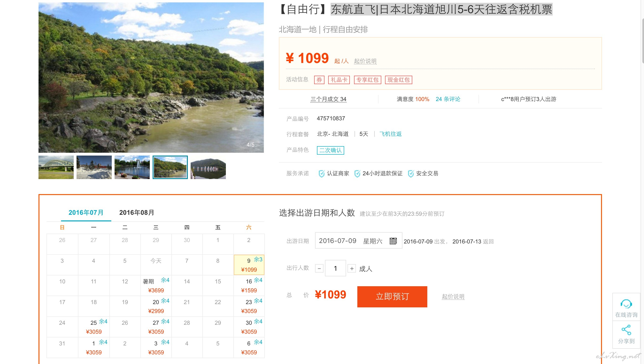Click the 专享红包 promotion tag
Screen dimensions: 644x364
click(x=367, y=80)
